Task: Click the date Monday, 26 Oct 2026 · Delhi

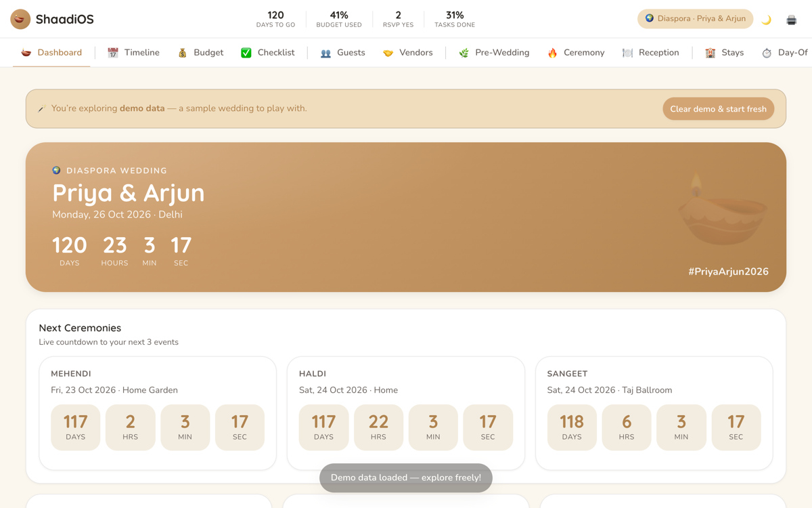Action: click(117, 215)
